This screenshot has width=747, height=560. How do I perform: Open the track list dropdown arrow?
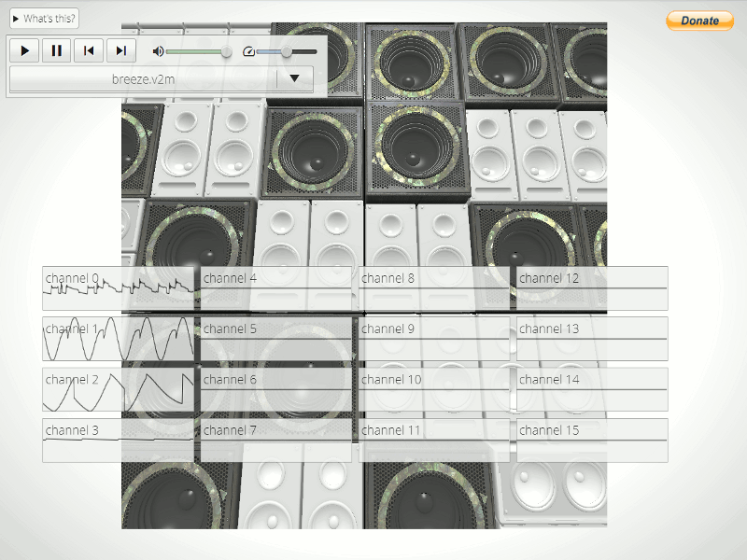coord(294,78)
